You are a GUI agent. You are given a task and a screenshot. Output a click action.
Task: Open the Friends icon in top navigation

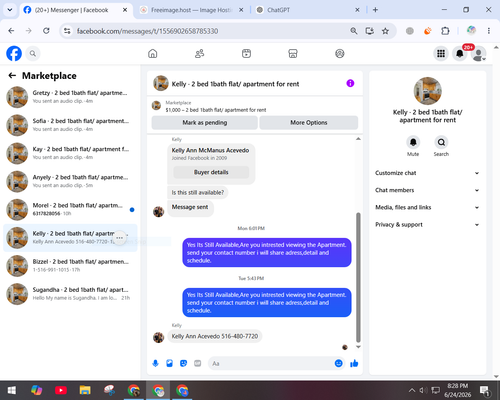(199, 53)
